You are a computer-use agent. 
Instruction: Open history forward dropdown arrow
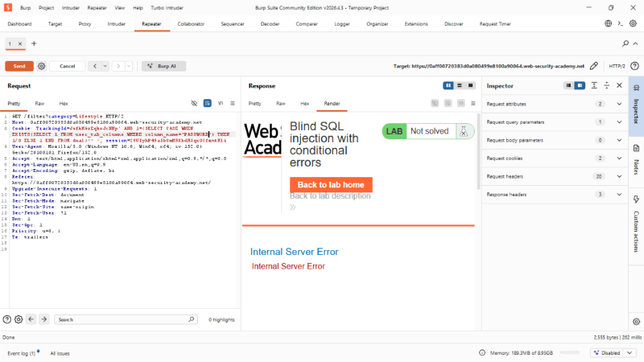click(129, 66)
